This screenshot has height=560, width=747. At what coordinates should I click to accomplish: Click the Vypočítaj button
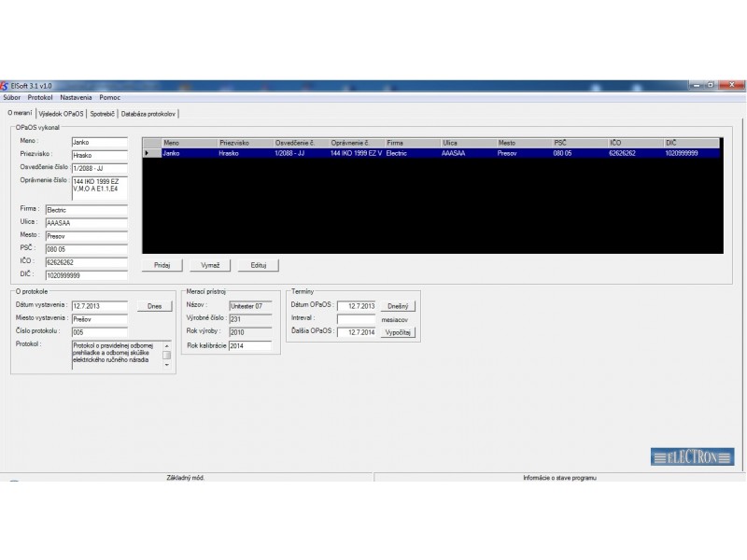coord(398,332)
